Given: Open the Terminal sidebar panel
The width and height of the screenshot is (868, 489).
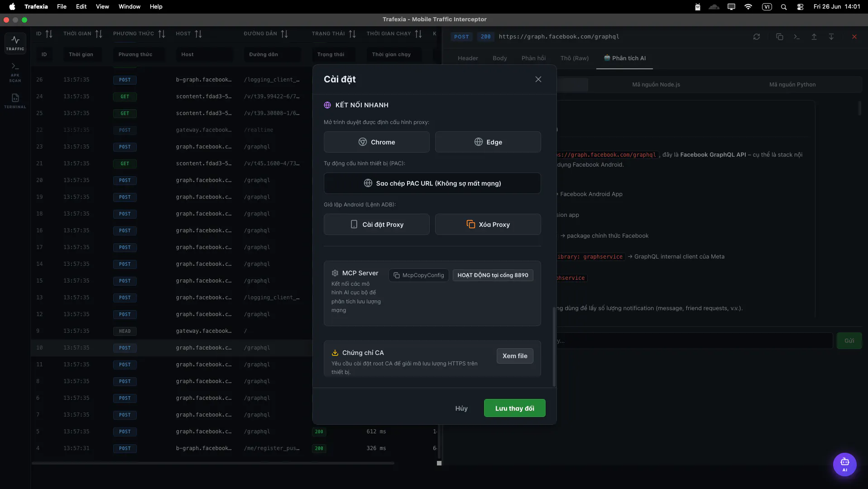Looking at the screenshot, I should point(15,101).
